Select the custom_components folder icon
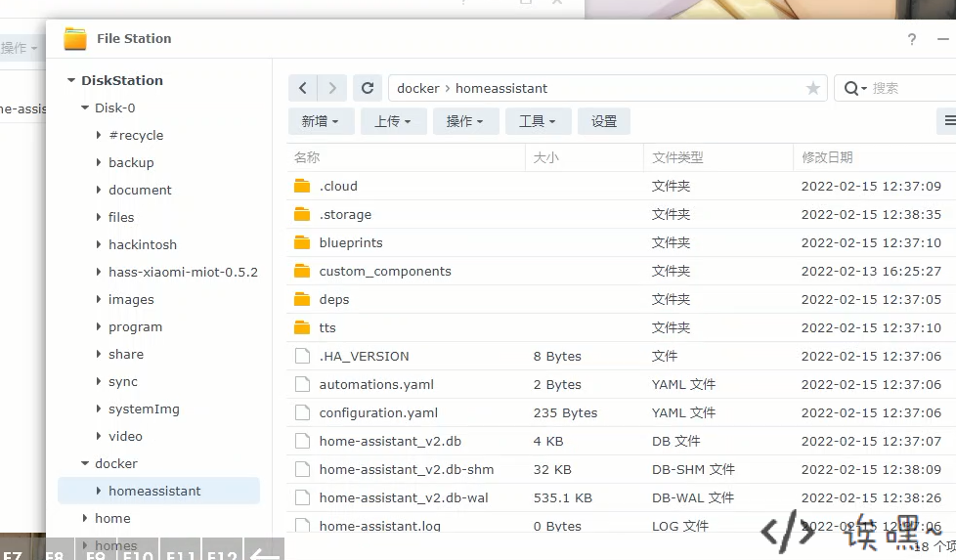This screenshot has height=560, width=956. (302, 271)
